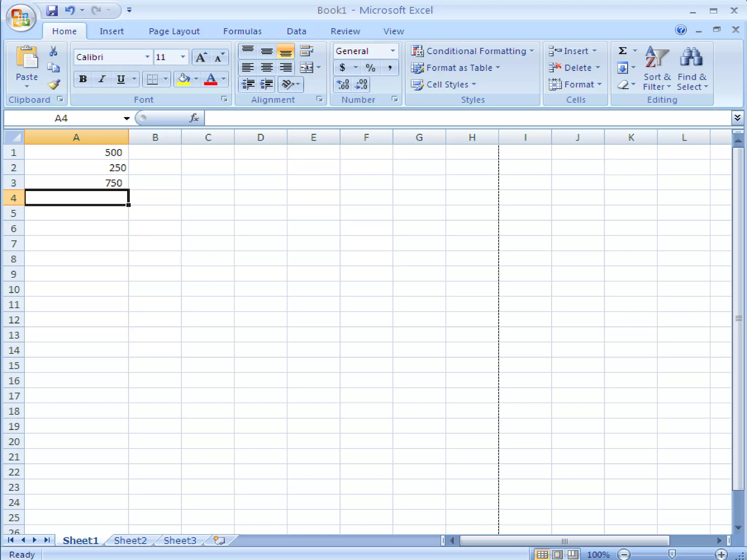Switch to the Formulas ribbon tab
The image size is (747, 560).
click(242, 31)
